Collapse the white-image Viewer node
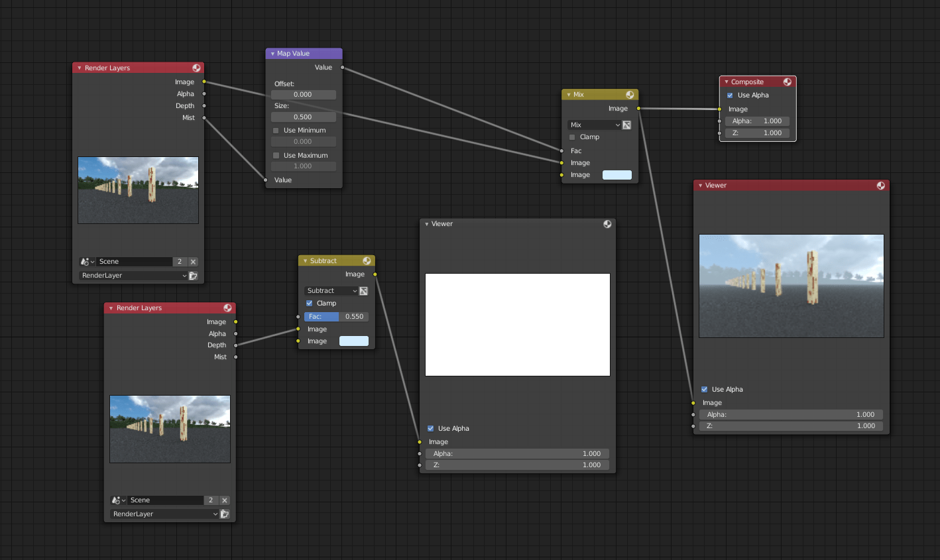 pyautogui.click(x=427, y=224)
